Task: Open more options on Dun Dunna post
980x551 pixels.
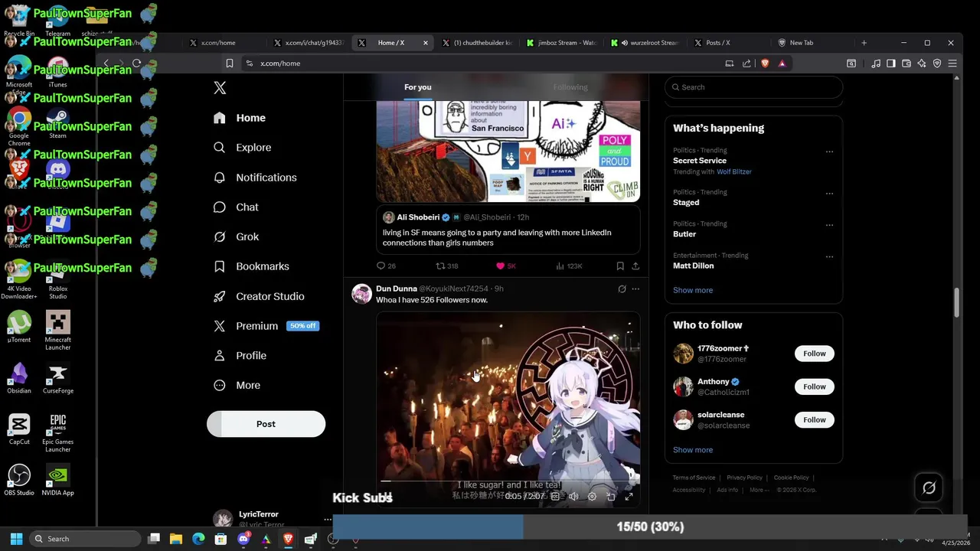Action: pos(635,289)
